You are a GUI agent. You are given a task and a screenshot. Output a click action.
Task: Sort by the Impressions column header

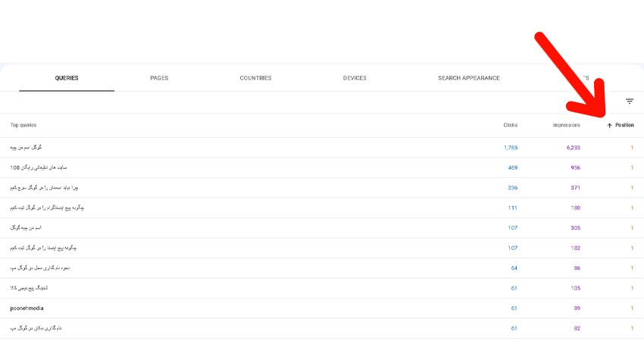point(567,125)
